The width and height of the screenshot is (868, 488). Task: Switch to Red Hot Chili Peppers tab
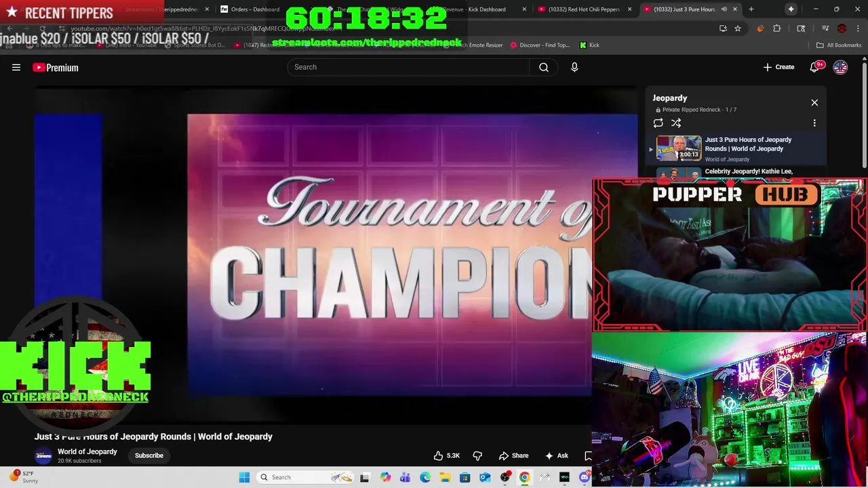click(x=583, y=9)
